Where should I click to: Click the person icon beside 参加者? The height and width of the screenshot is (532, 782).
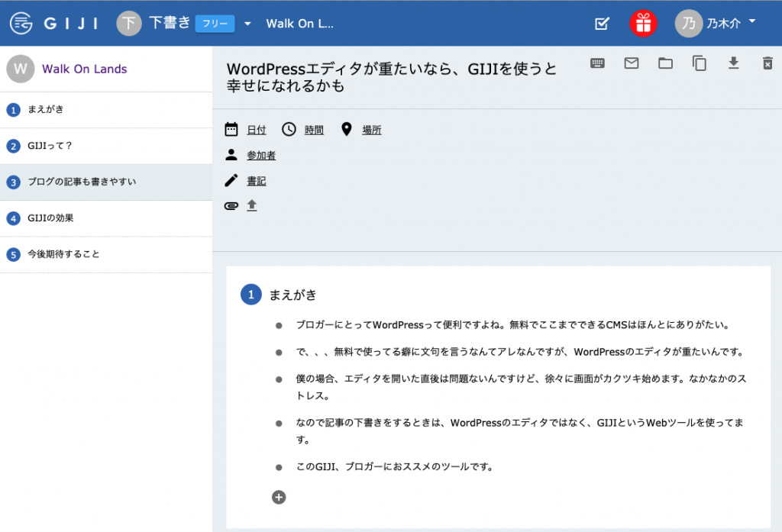(231, 155)
